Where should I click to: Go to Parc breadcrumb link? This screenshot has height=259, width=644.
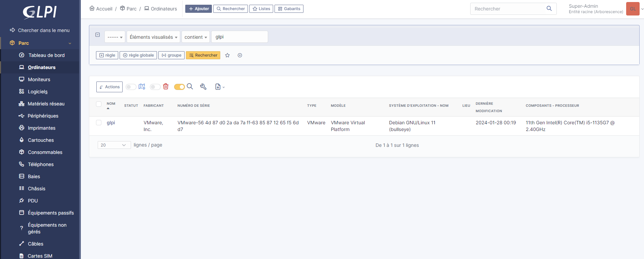tap(128, 8)
